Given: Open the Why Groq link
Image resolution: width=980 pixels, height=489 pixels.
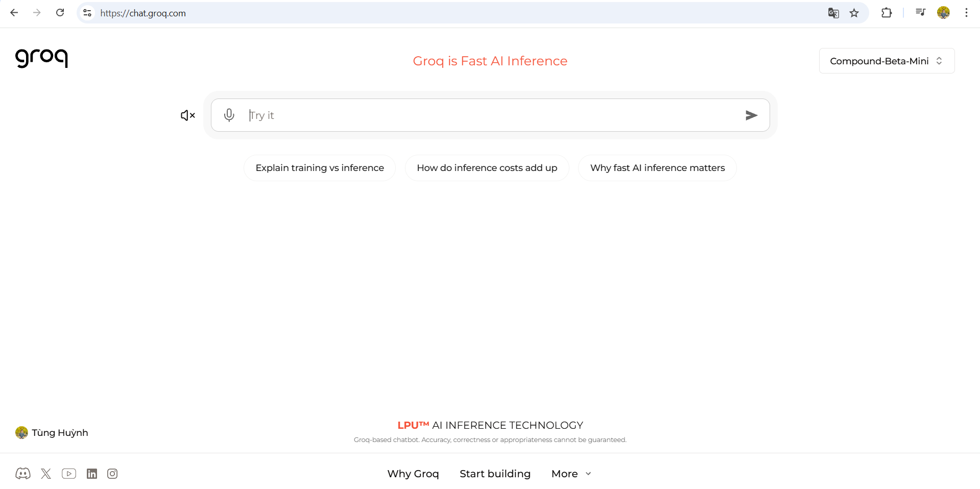Looking at the screenshot, I should (413, 474).
